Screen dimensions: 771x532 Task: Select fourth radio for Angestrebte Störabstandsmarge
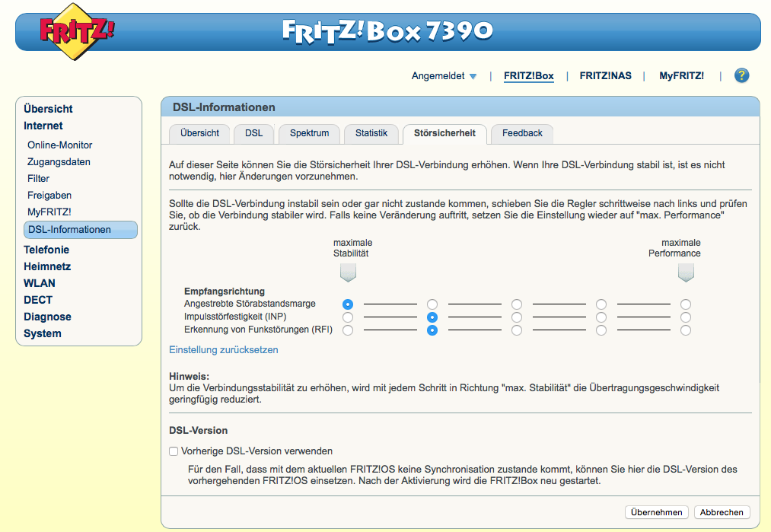coord(601,304)
